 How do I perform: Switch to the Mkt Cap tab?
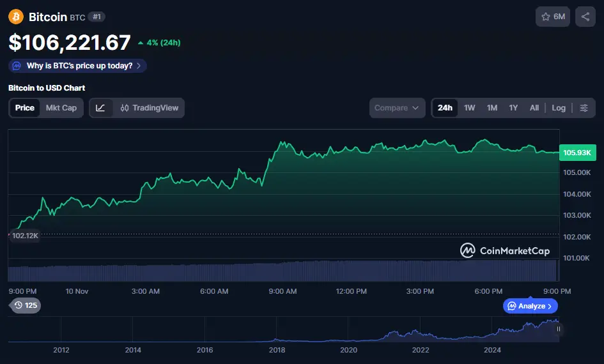(x=61, y=108)
